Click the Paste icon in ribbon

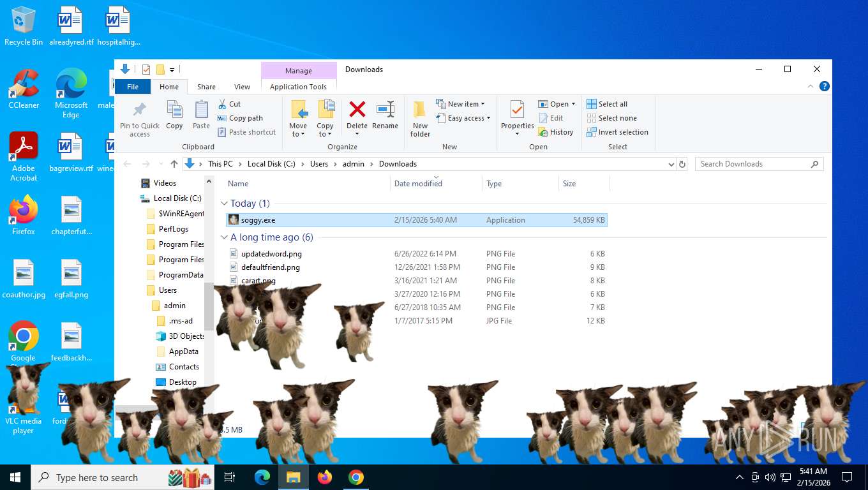click(x=201, y=110)
